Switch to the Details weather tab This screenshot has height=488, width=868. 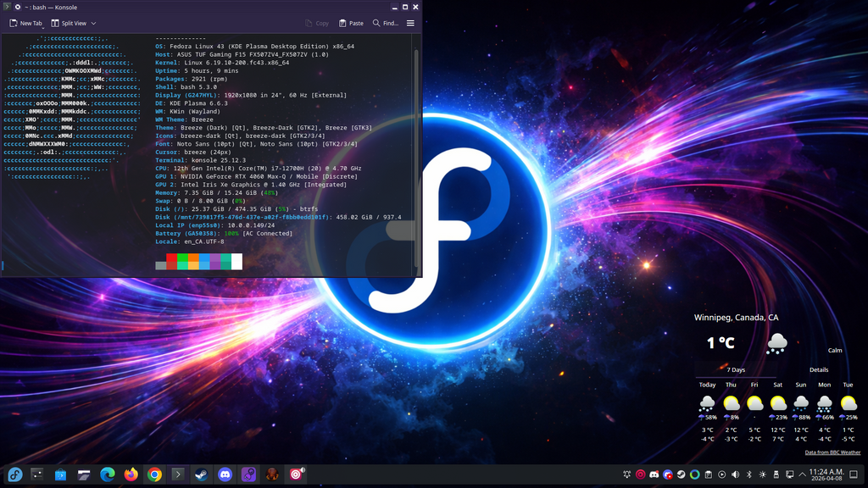(x=819, y=369)
